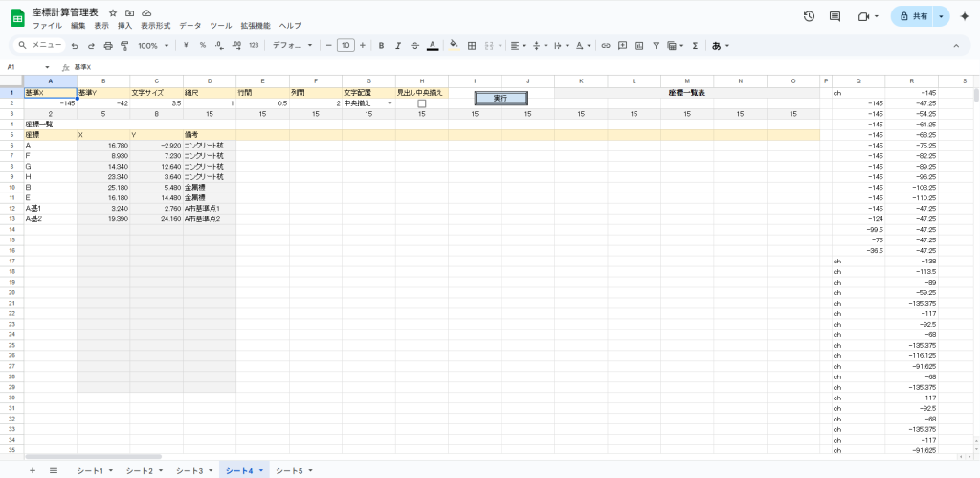
Task: Click font size input box
Action: point(345,46)
